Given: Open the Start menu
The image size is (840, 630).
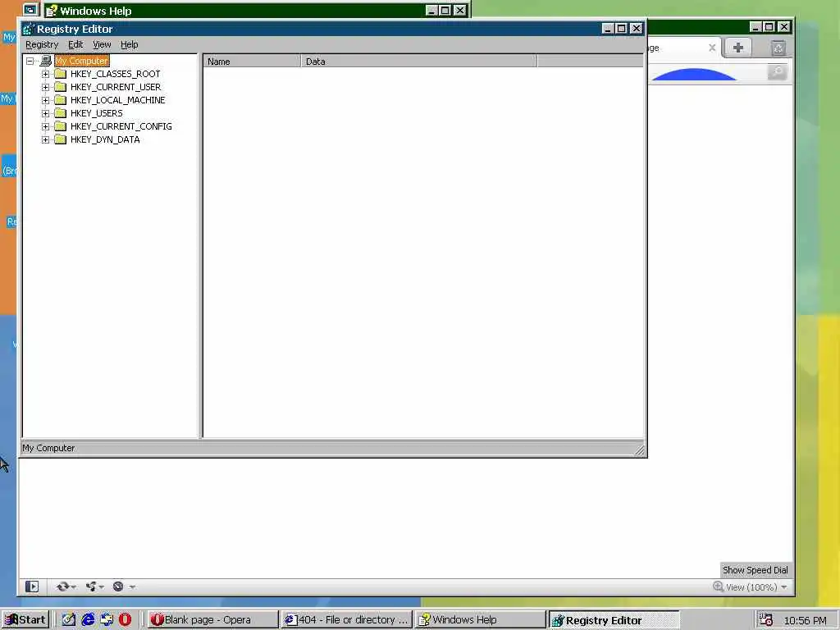Looking at the screenshot, I should [25, 620].
